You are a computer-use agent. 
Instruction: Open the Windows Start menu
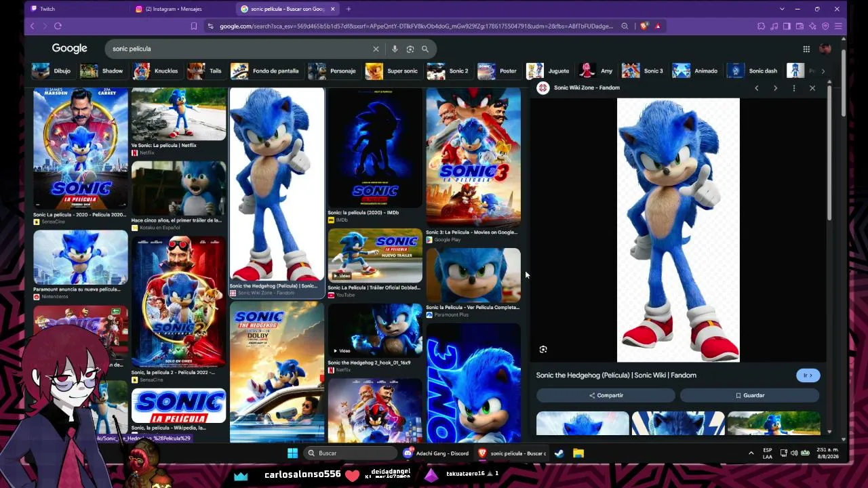(x=292, y=453)
